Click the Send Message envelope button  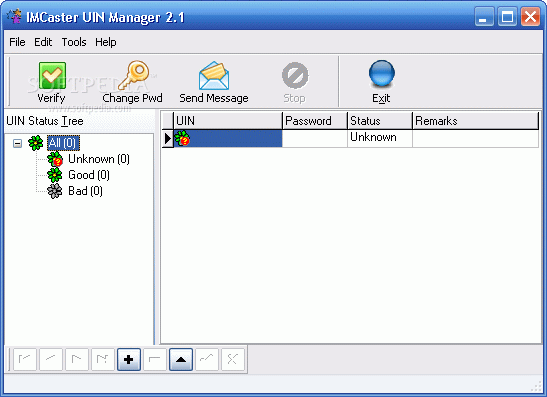tap(214, 83)
